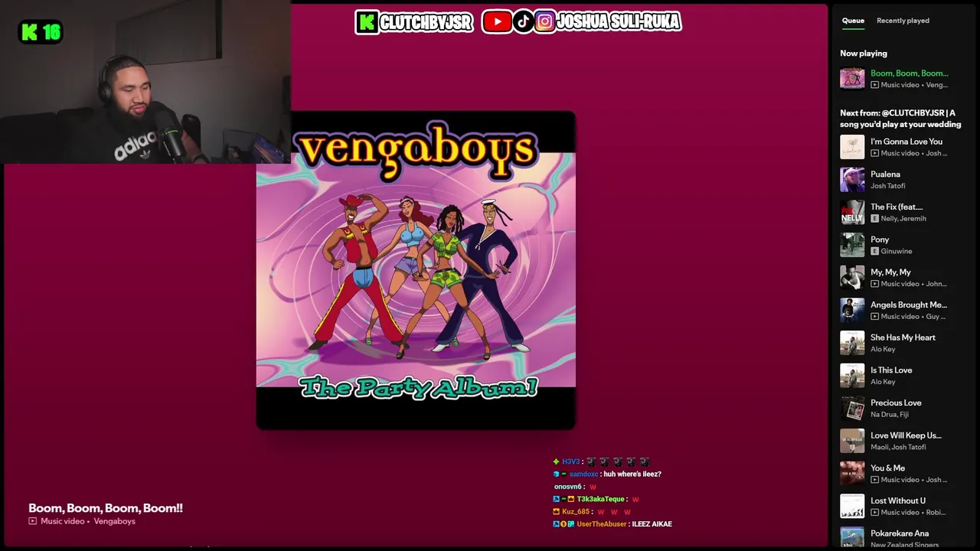
Task: Click the Kick logo beside CLUTCHBYJSR
Action: 367,22
